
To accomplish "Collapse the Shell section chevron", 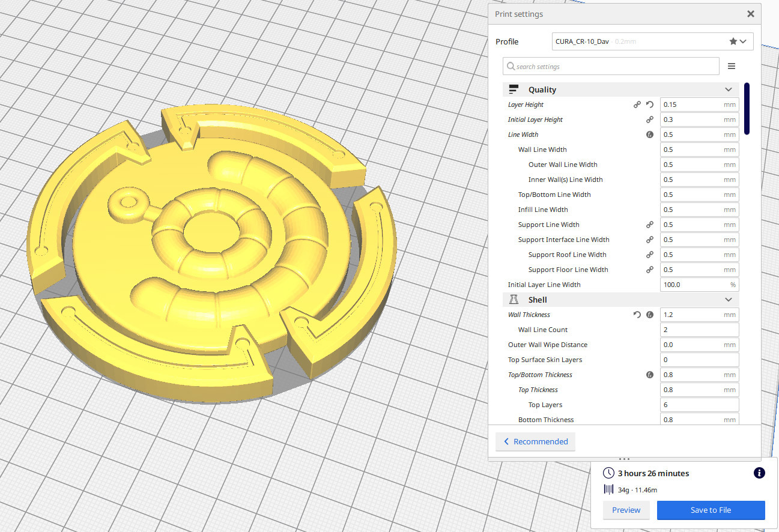I will 729,300.
